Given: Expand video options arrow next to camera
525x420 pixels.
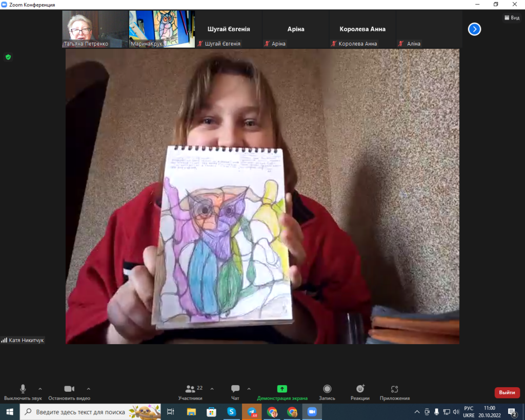Looking at the screenshot, I should 88,389.
